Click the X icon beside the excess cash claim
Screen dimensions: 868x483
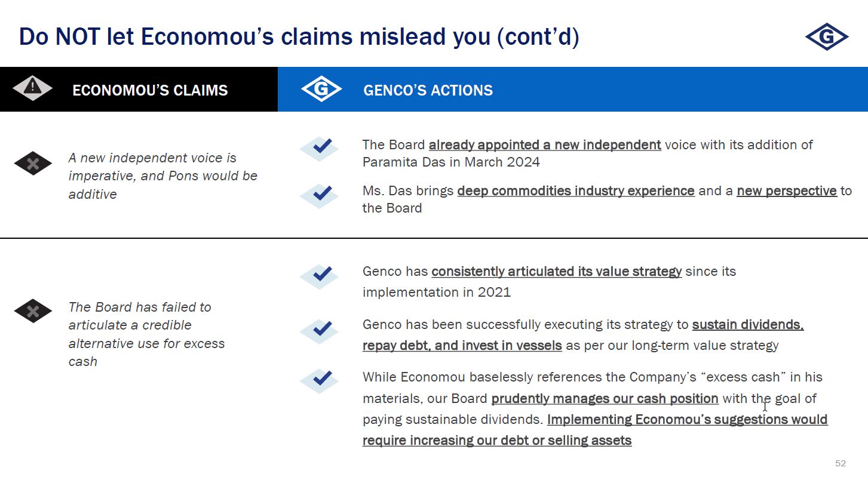pyautogui.click(x=33, y=310)
